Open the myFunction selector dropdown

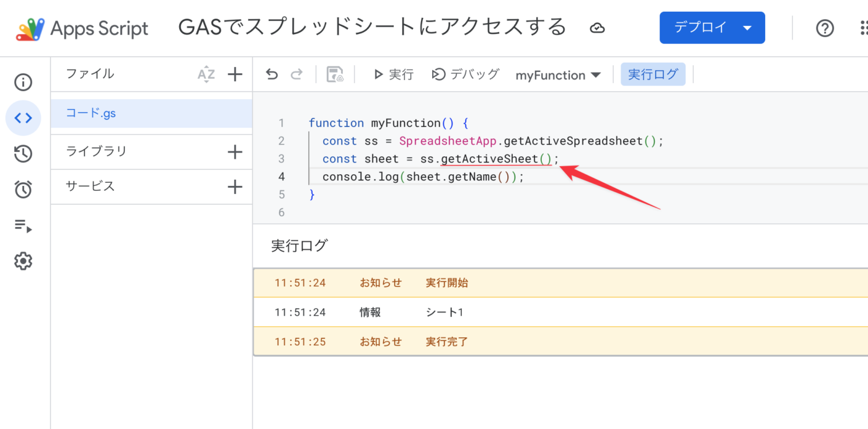click(558, 75)
